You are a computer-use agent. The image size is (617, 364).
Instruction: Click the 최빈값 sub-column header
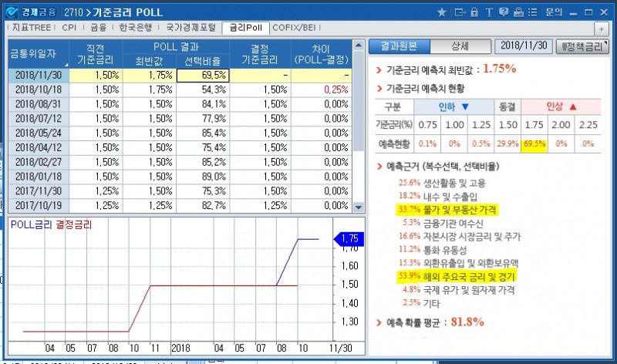pos(150,61)
